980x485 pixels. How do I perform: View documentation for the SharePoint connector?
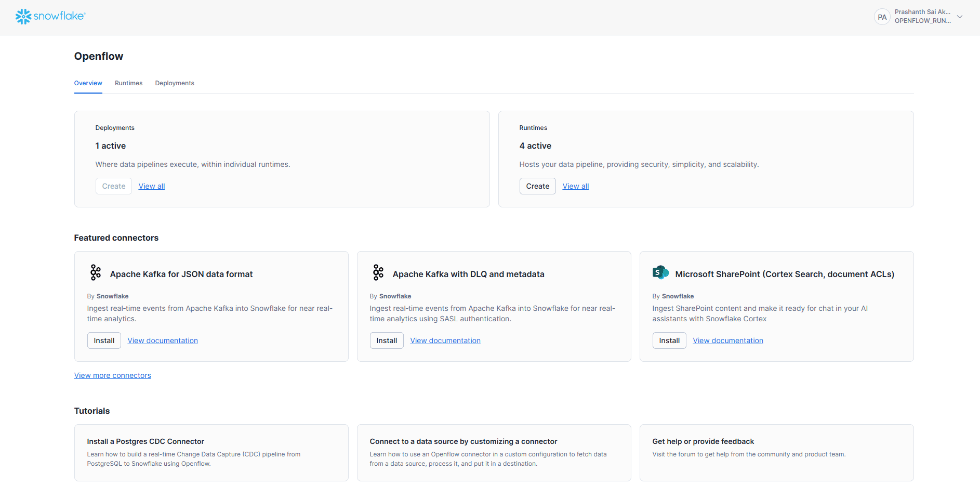728,340
